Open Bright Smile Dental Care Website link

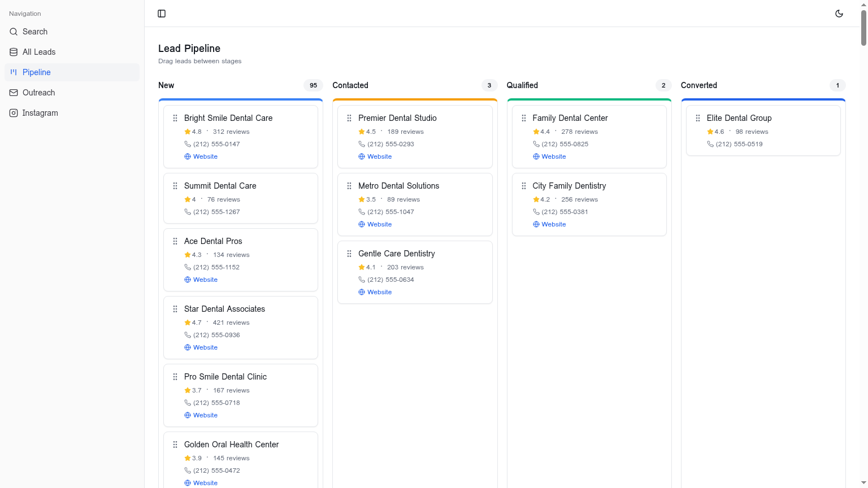[x=201, y=156]
